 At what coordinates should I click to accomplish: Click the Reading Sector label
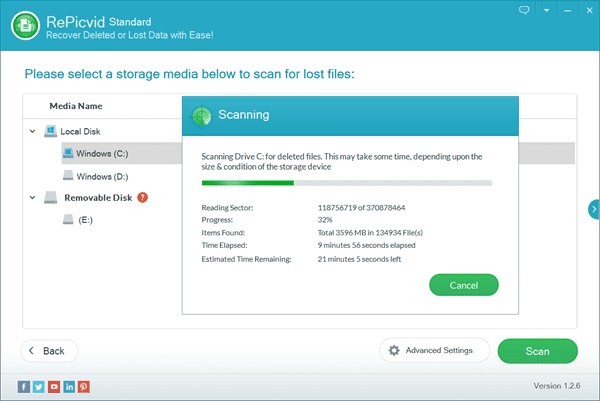[x=227, y=208]
